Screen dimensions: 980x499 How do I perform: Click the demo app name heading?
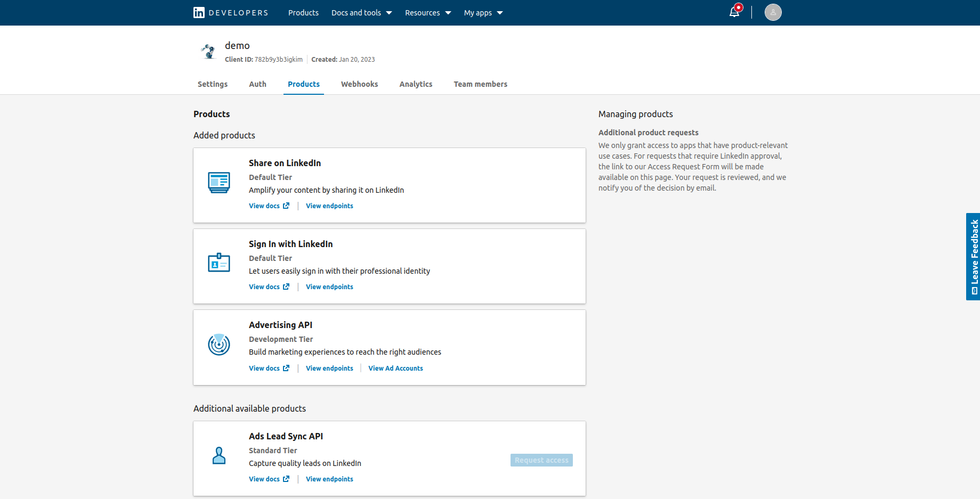(x=237, y=46)
